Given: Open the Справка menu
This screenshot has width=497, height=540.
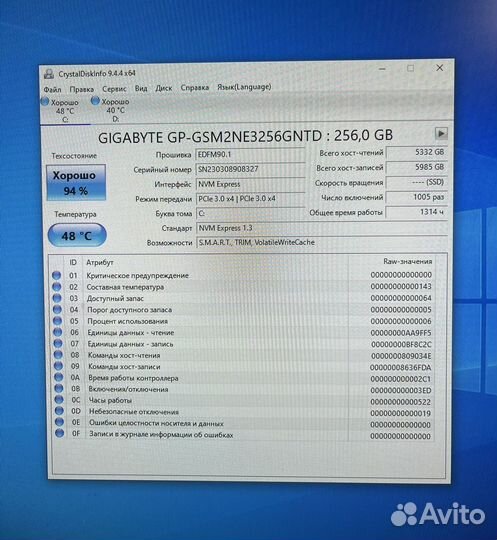Looking at the screenshot, I should coord(195,87).
